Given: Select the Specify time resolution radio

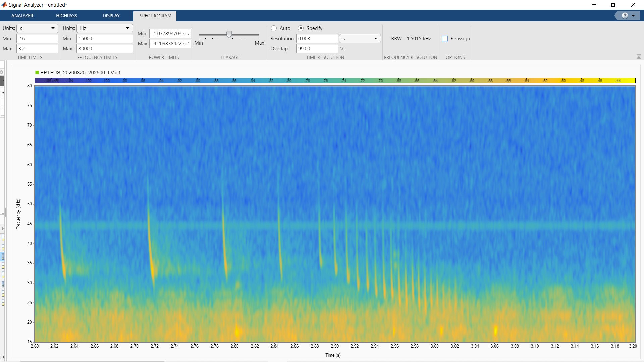Looking at the screenshot, I should pos(301,28).
